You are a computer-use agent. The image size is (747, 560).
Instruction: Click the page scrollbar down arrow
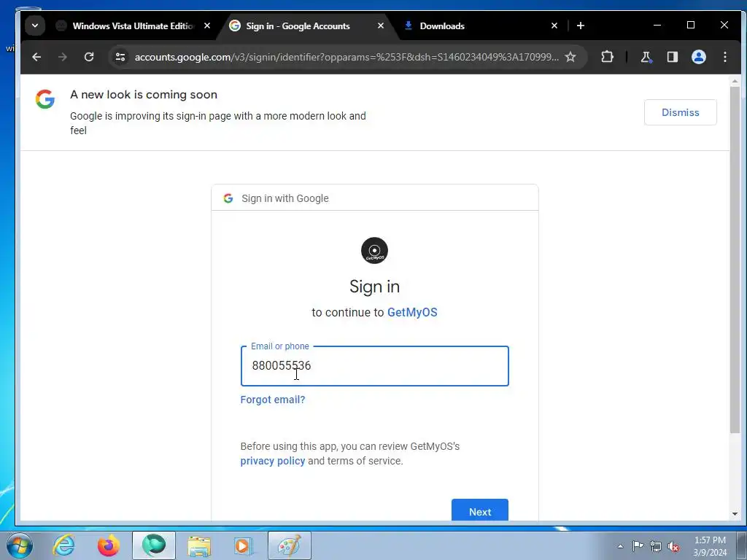coord(735,514)
